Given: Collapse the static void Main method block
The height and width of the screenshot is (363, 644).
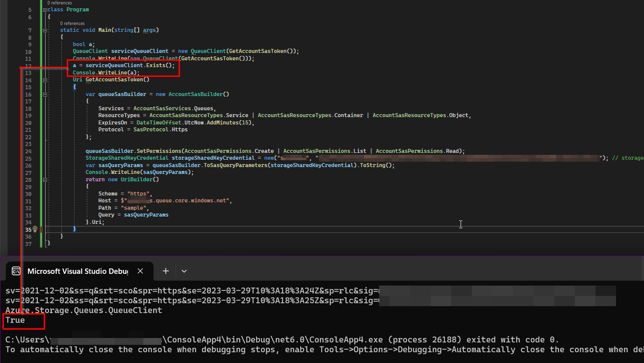Looking at the screenshot, I should tap(45, 30).
